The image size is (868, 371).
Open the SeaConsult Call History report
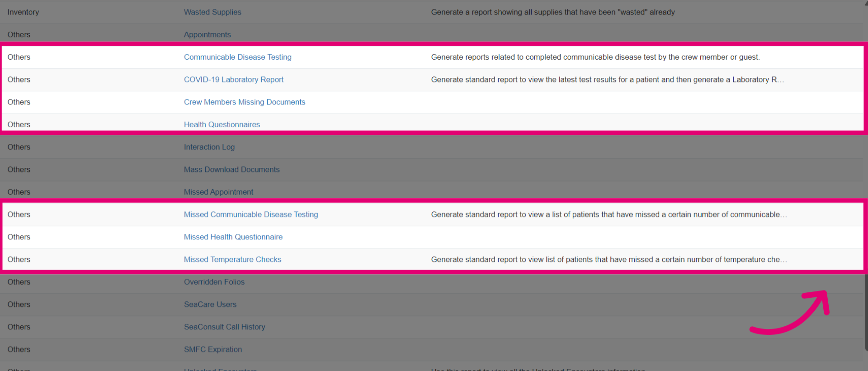[225, 327]
